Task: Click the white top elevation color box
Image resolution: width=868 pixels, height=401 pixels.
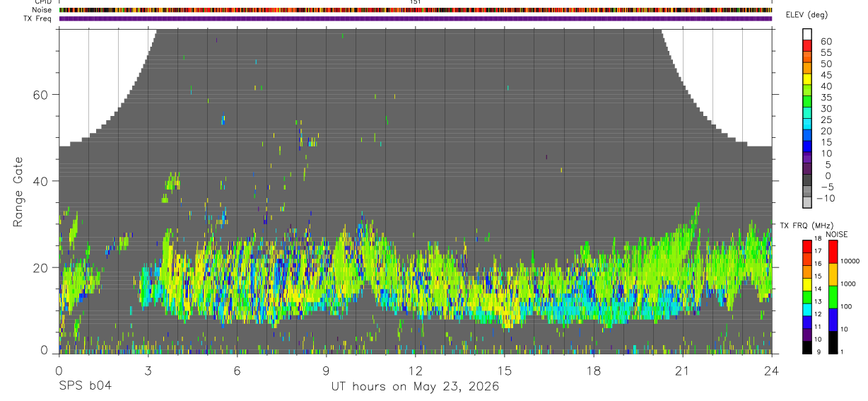Action: [807, 34]
